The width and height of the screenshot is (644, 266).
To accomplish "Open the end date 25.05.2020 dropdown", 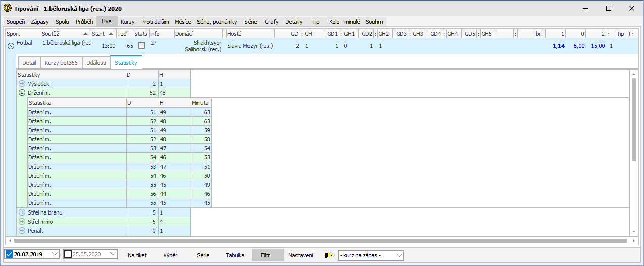I will click(x=113, y=255).
